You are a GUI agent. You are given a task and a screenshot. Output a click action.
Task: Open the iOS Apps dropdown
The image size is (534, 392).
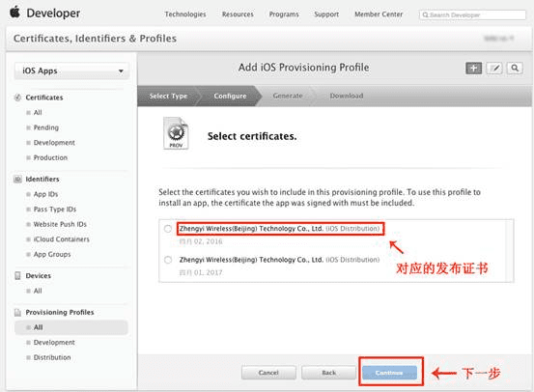point(71,70)
